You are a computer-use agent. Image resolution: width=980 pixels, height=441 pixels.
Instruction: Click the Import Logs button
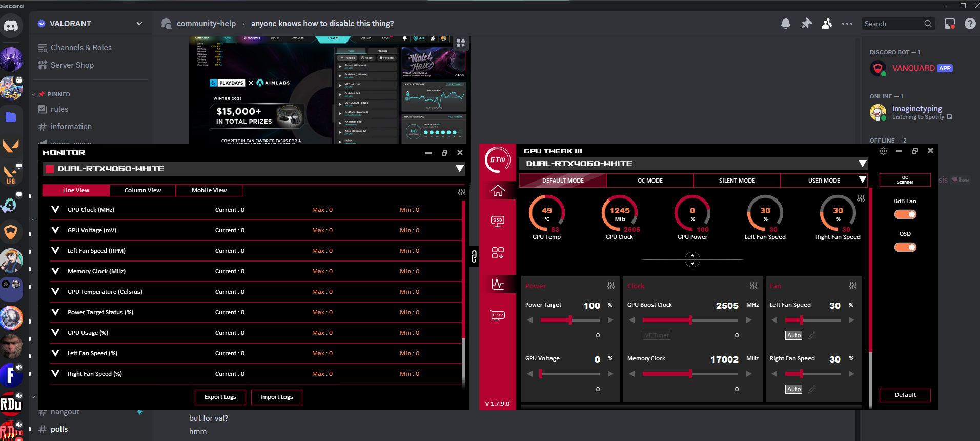point(277,397)
